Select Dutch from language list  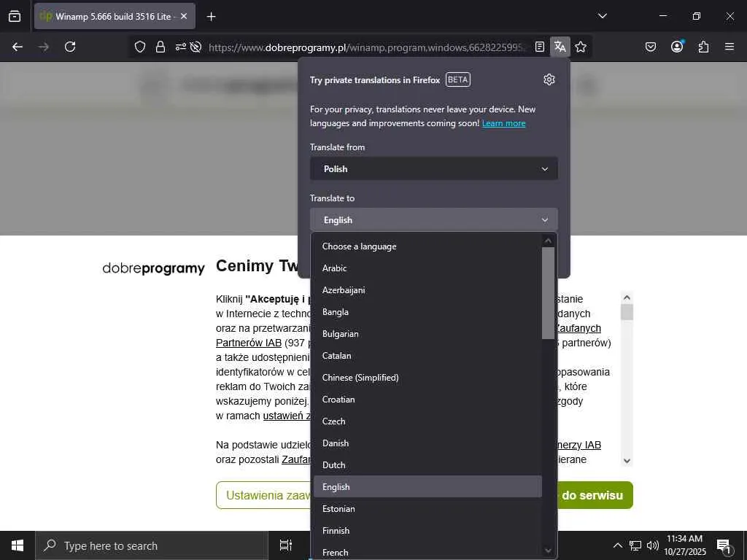pos(427,465)
